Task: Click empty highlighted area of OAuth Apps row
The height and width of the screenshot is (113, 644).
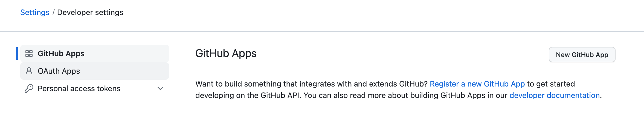Action: point(124,71)
